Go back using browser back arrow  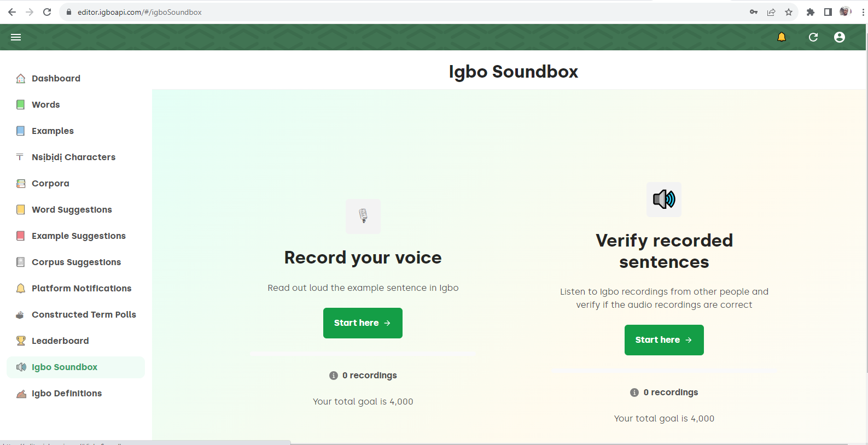pos(12,12)
